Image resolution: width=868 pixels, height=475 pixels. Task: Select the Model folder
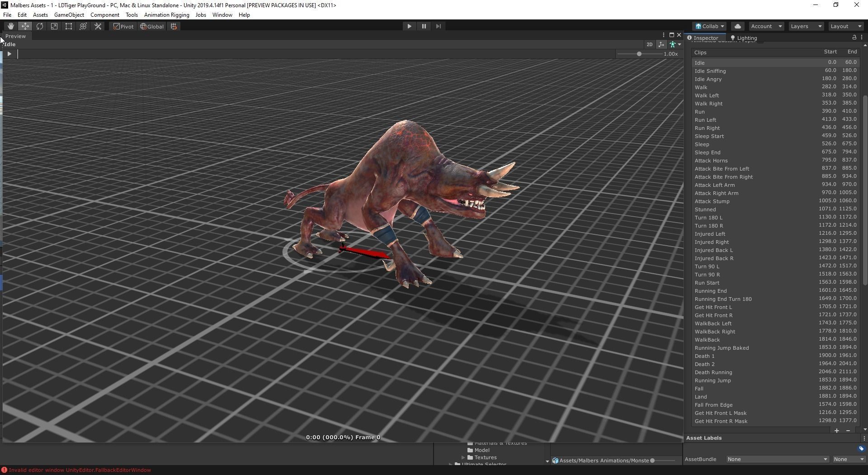[x=478, y=450]
